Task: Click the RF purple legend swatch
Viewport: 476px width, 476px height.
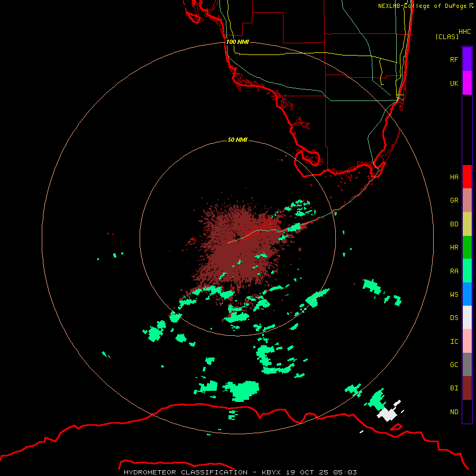Action: pos(467,59)
